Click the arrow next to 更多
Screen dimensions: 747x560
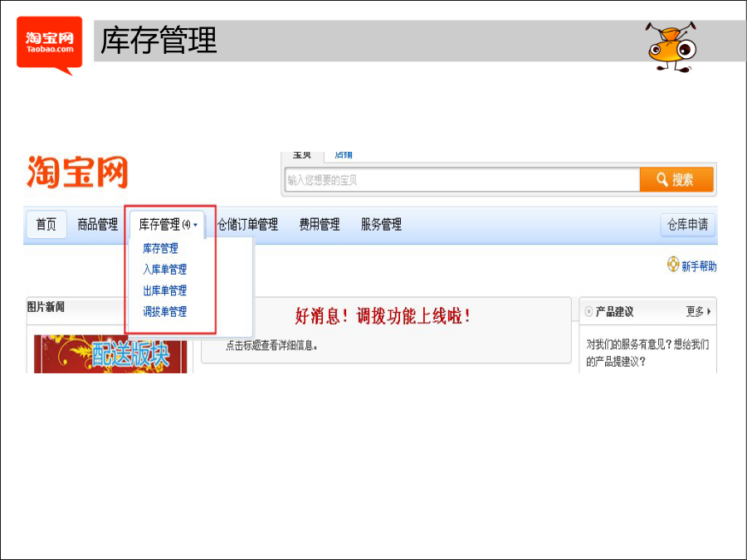pyautogui.click(x=709, y=311)
